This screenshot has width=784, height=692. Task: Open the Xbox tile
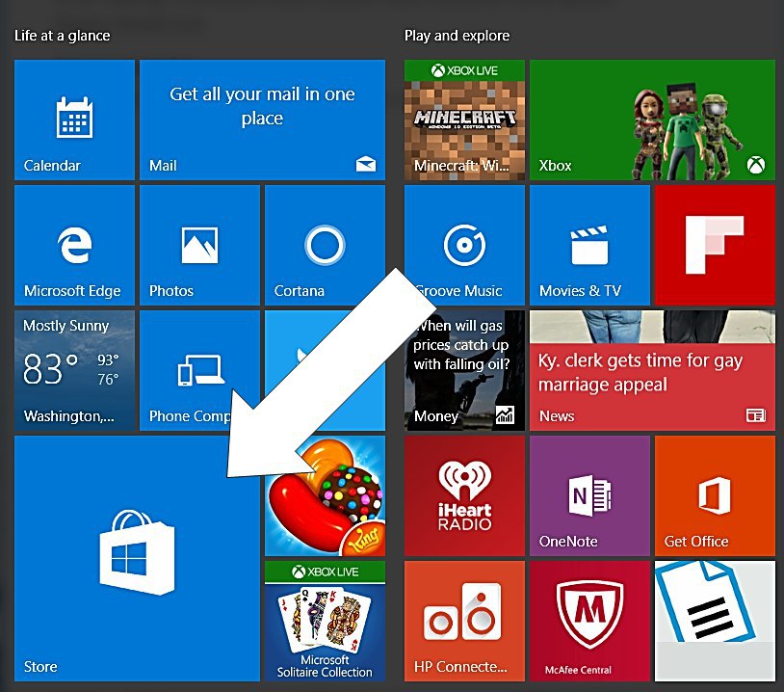652,120
